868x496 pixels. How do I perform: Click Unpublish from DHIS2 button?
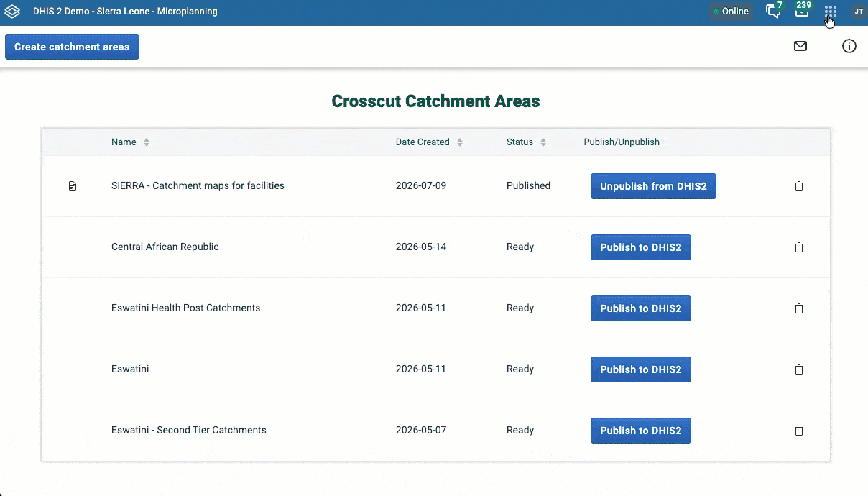[653, 186]
